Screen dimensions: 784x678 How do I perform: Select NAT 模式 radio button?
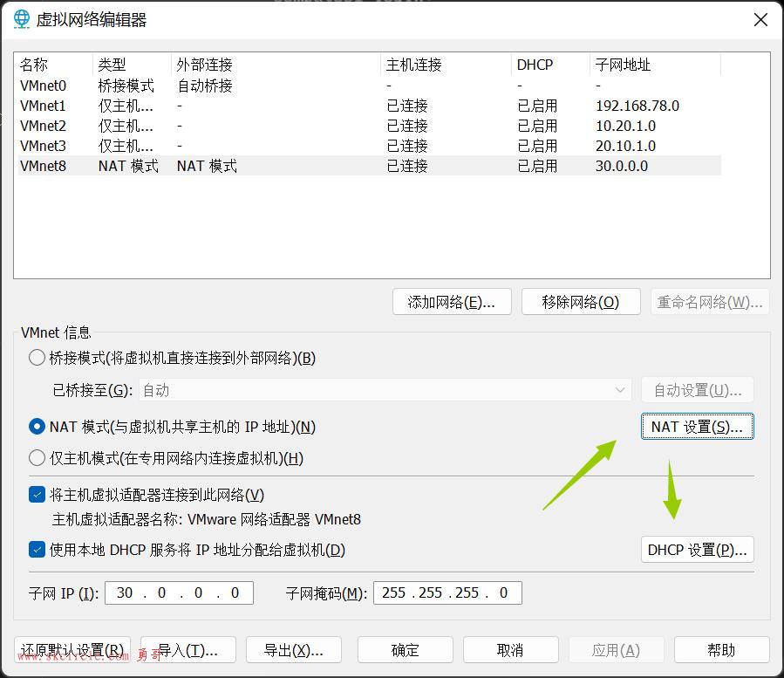coord(37,427)
